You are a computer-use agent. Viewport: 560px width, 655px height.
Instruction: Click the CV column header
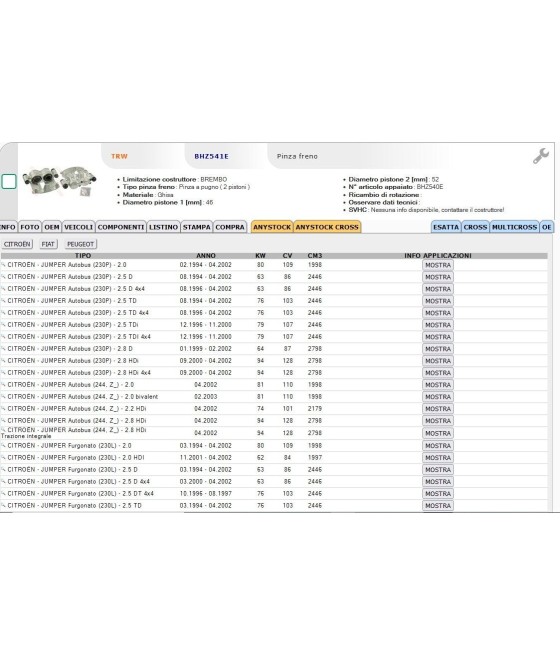[x=287, y=256]
